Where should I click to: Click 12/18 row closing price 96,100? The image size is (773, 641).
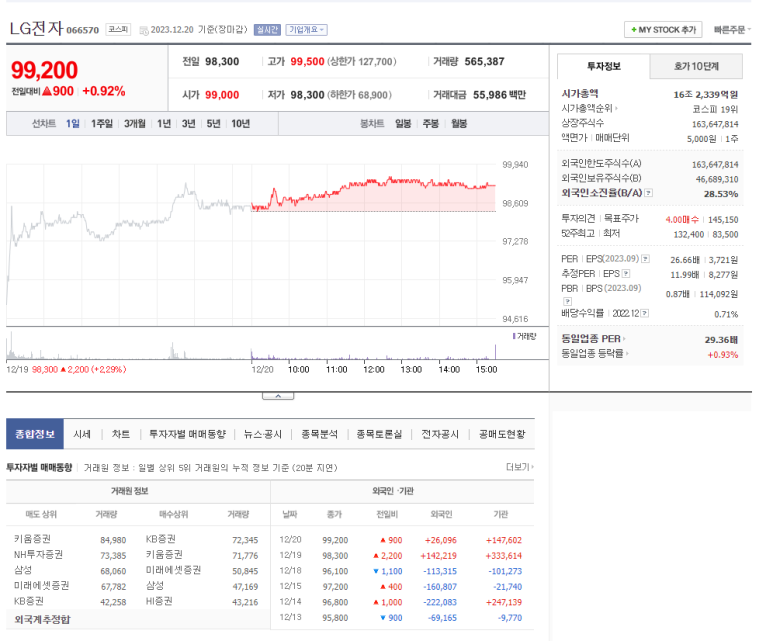[335, 571]
